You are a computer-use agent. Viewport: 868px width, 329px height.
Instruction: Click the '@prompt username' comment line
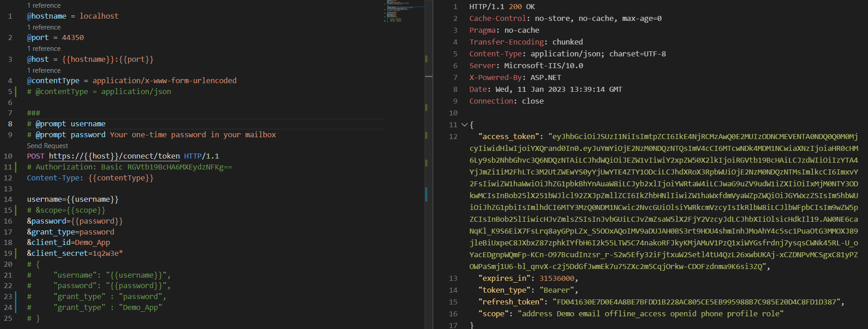[66, 124]
